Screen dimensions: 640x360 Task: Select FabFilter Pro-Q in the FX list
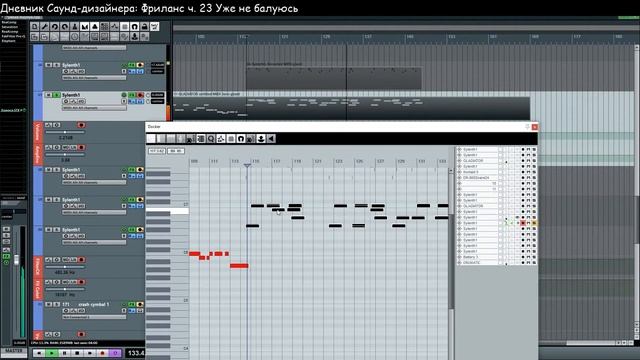[13, 36]
